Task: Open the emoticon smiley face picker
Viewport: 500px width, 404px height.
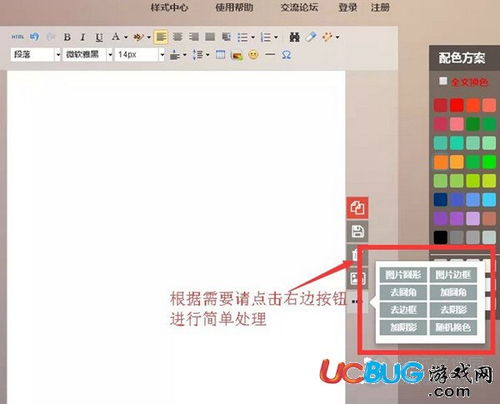Action: (x=253, y=54)
